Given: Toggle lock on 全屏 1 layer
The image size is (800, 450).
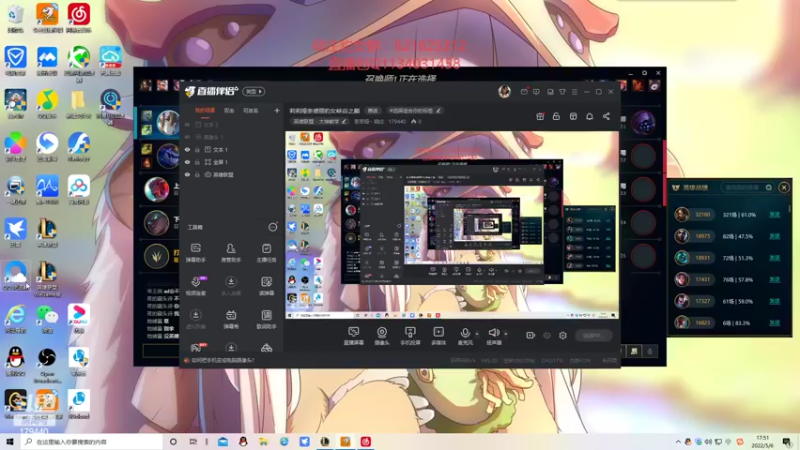Looking at the screenshot, I should pos(197,162).
